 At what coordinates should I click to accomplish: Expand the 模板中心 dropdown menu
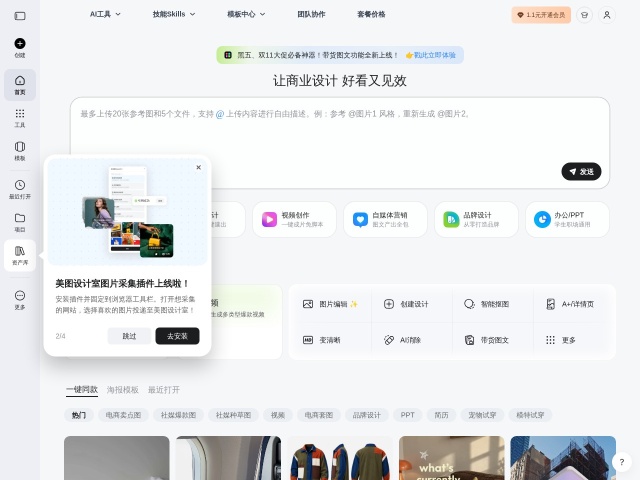tap(246, 14)
